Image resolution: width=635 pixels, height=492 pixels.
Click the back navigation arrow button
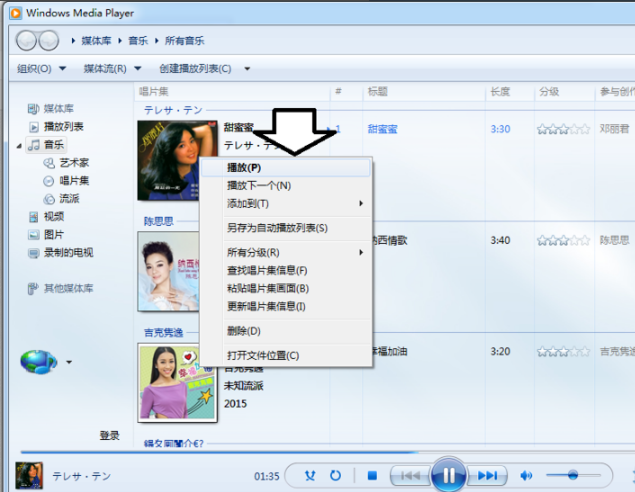(27, 40)
